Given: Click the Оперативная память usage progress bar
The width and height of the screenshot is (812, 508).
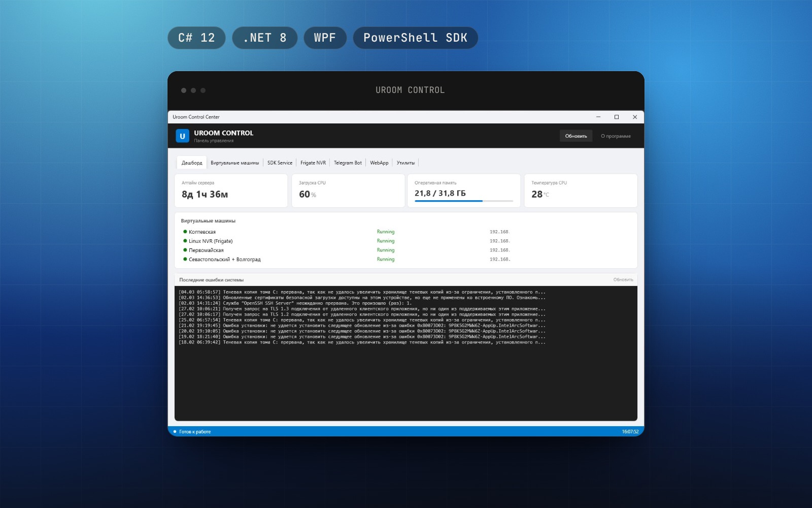Looking at the screenshot, I should [x=464, y=201].
